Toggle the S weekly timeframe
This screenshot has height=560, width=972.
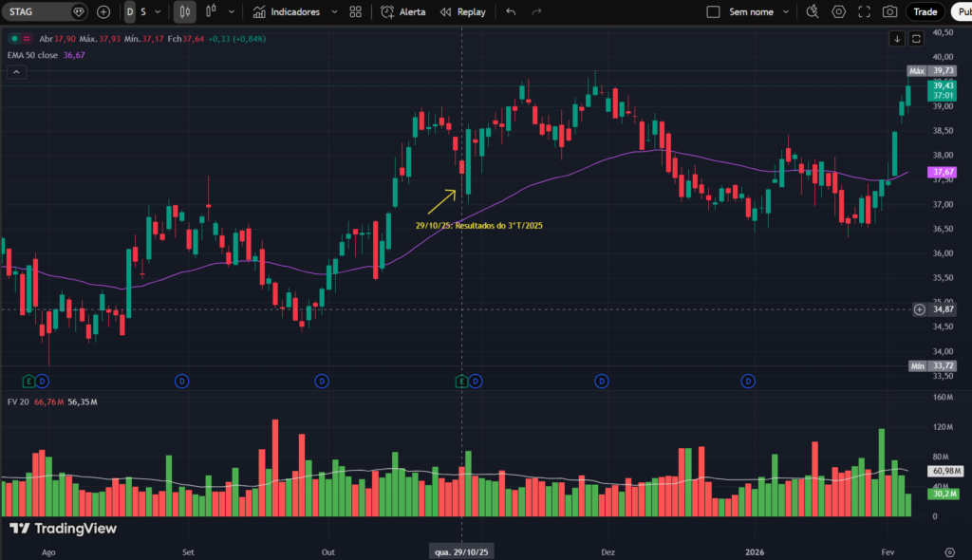[141, 11]
